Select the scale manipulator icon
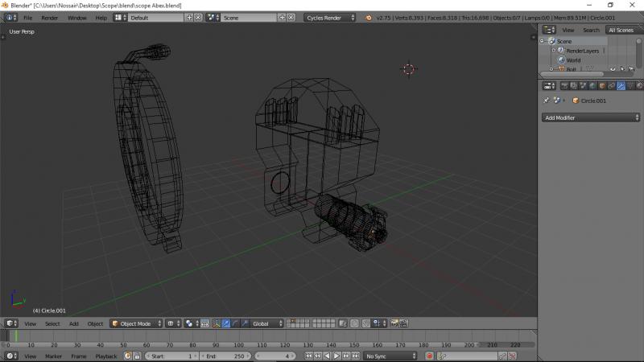The height and width of the screenshot is (362, 644). pyautogui.click(x=245, y=323)
